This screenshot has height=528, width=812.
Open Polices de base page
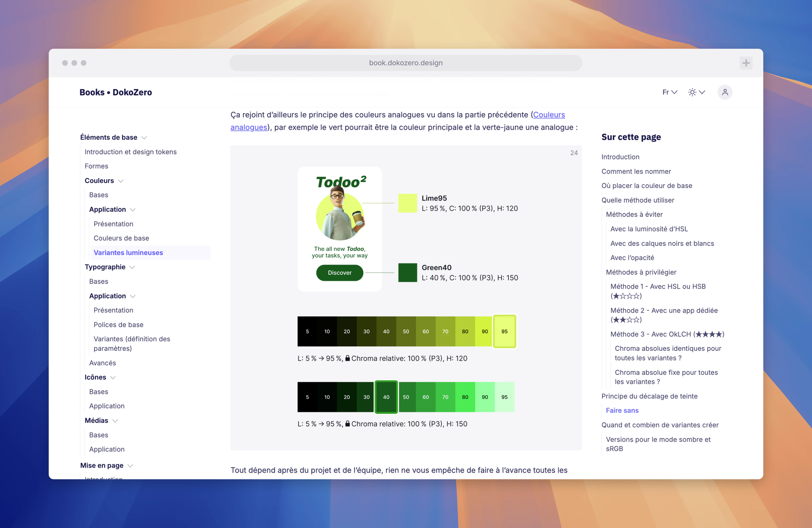click(x=118, y=325)
